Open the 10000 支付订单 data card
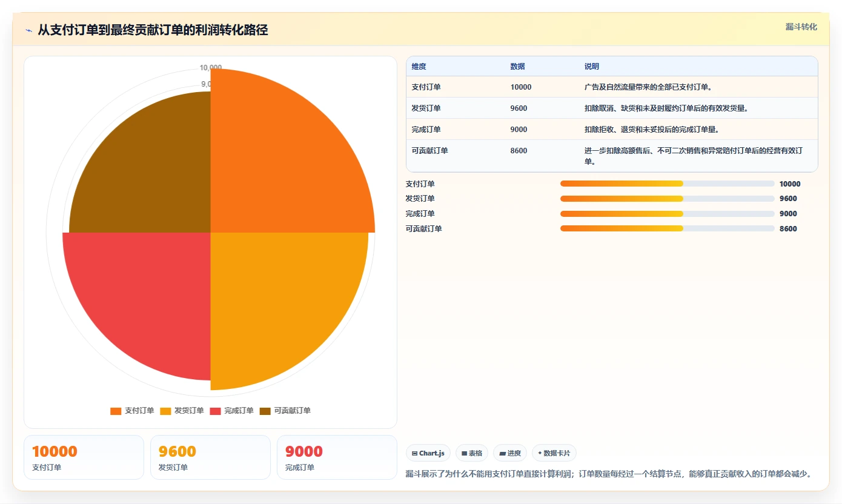842x504 pixels. coord(84,457)
